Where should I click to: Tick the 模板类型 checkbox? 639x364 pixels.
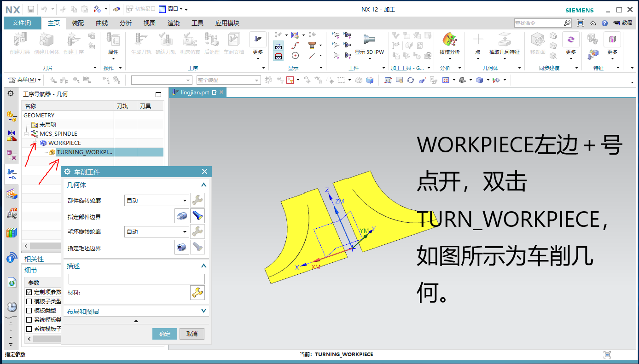(29, 311)
